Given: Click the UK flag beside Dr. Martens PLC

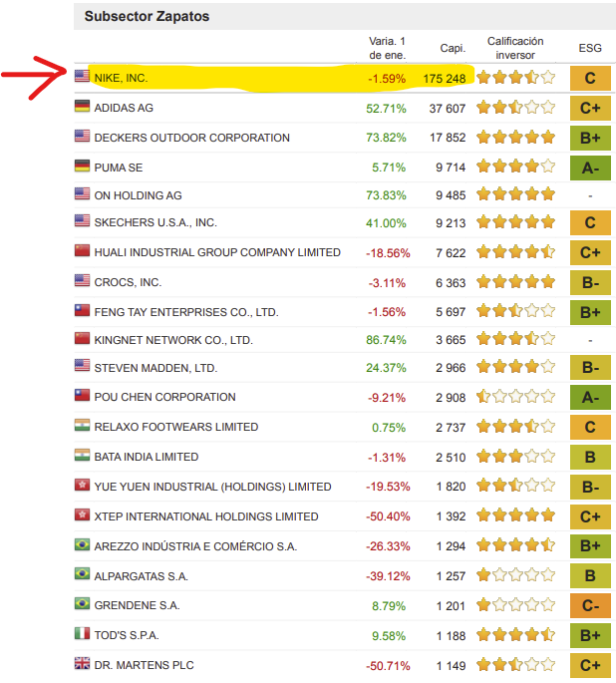Looking at the screenshot, I should point(82,664).
